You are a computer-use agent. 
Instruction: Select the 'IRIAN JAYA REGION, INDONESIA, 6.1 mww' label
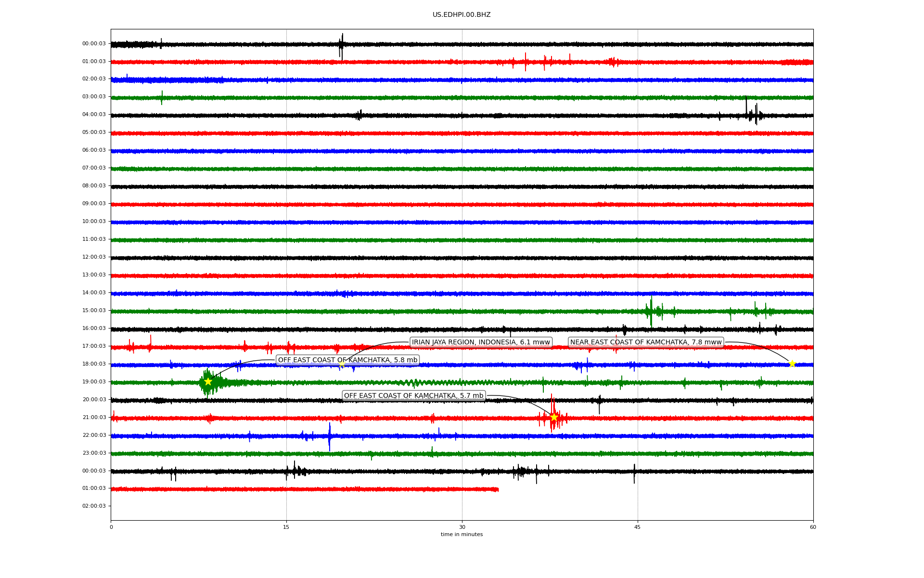[481, 342]
